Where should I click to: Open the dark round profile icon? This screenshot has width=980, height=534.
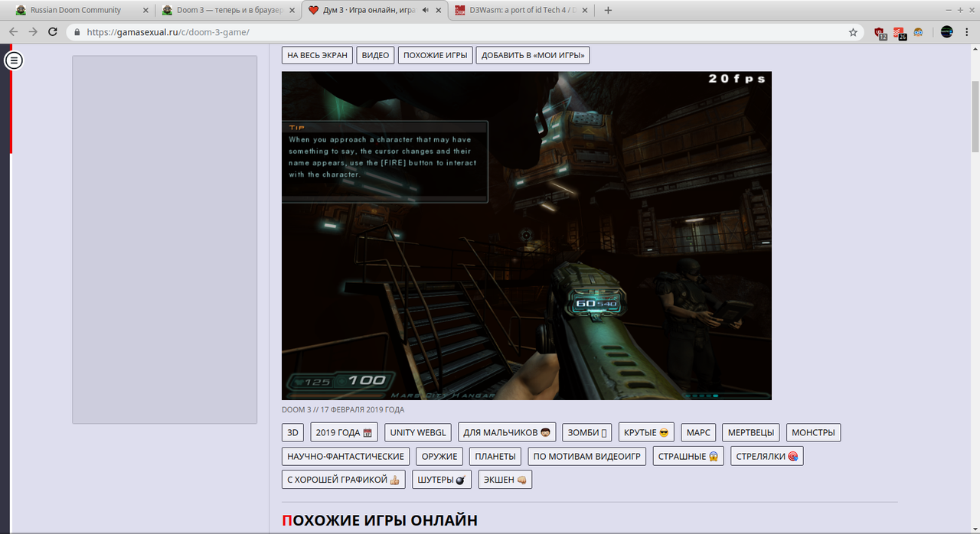(x=946, y=32)
